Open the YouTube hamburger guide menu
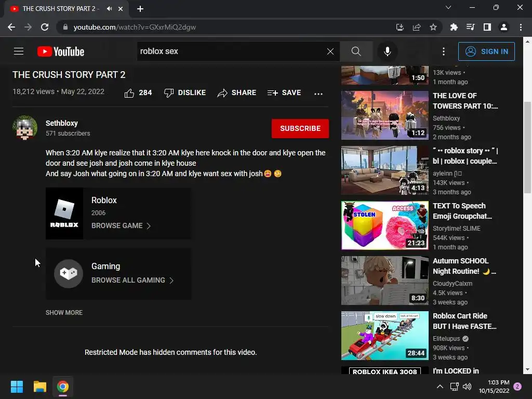 tap(19, 51)
